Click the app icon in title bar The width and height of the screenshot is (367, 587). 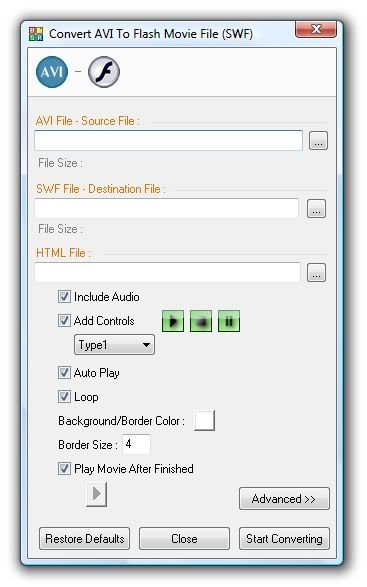(x=36, y=34)
